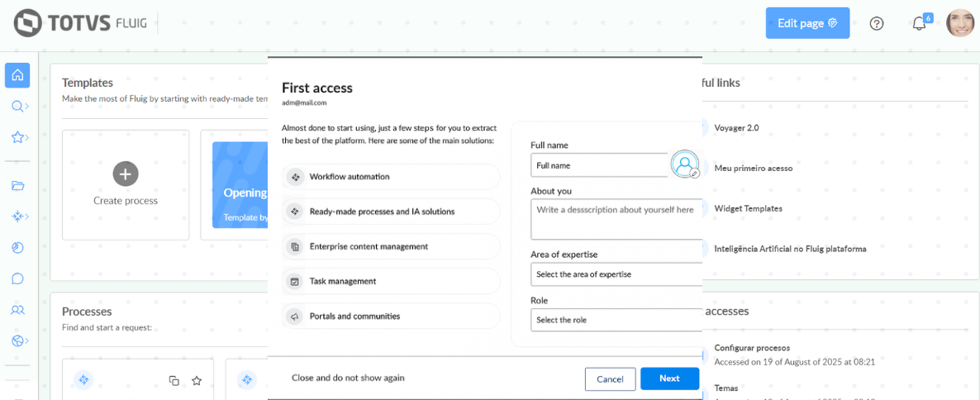Click the Cancel button

pyautogui.click(x=610, y=379)
